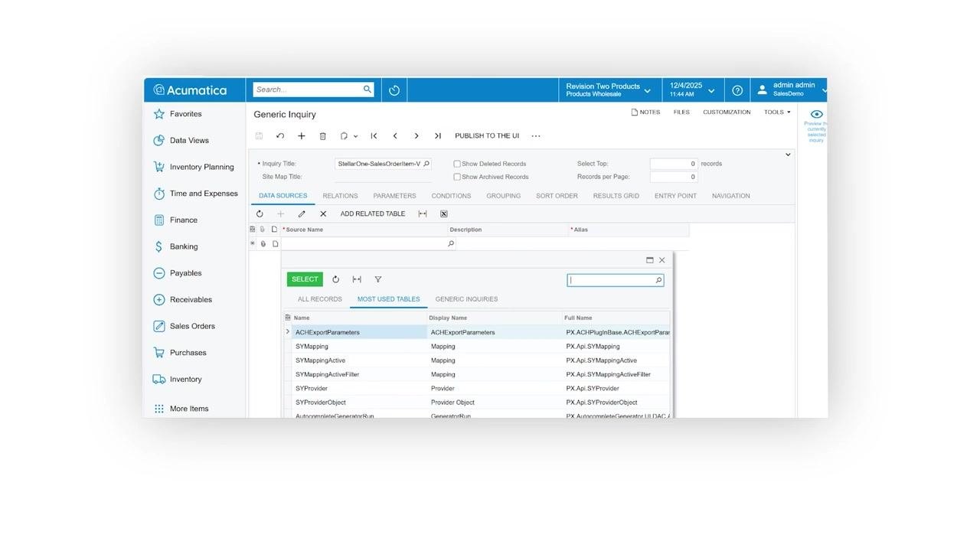
Task: Select the SYMappingActive row
Action: tap(476, 360)
